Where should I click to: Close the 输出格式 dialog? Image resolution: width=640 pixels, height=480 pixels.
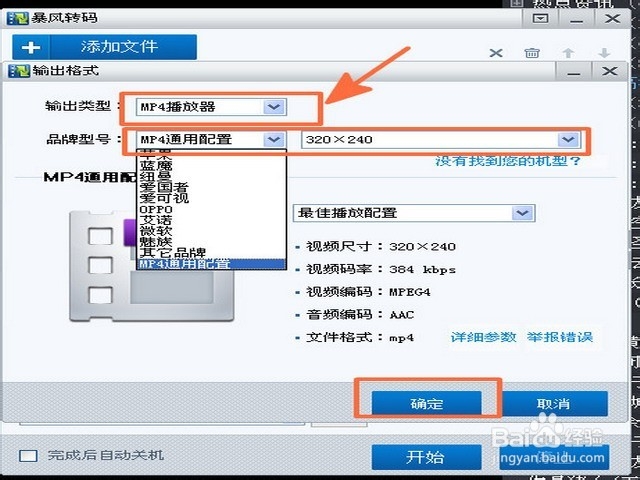(609, 71)
